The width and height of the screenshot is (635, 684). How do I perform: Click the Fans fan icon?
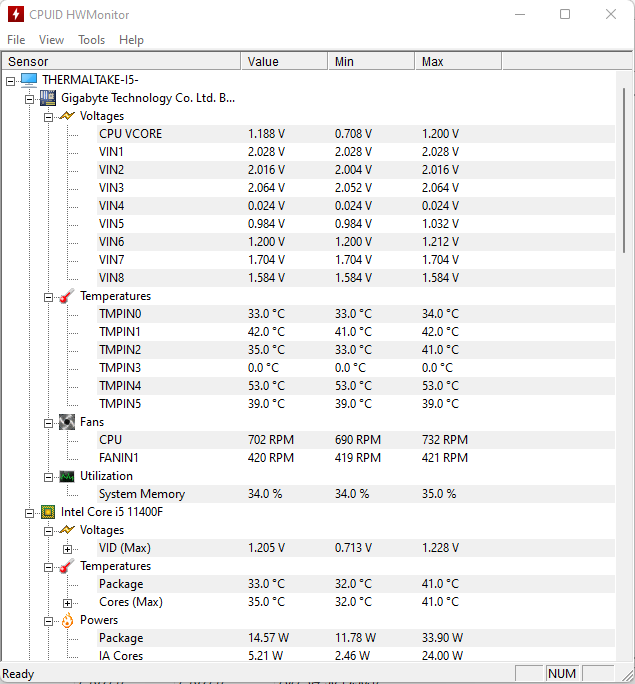coord(67,422)
